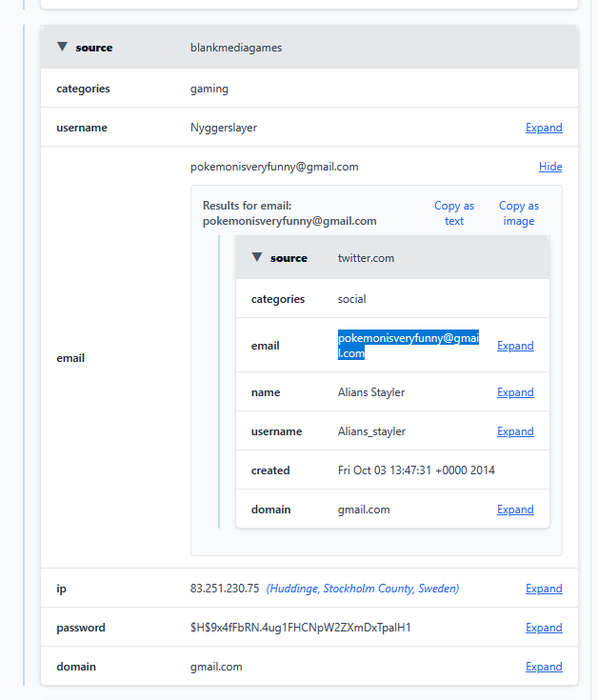Expand the bottom domain row
Image resolution: width=598 pixels, height=700 pixels.
tap(544, 667)
